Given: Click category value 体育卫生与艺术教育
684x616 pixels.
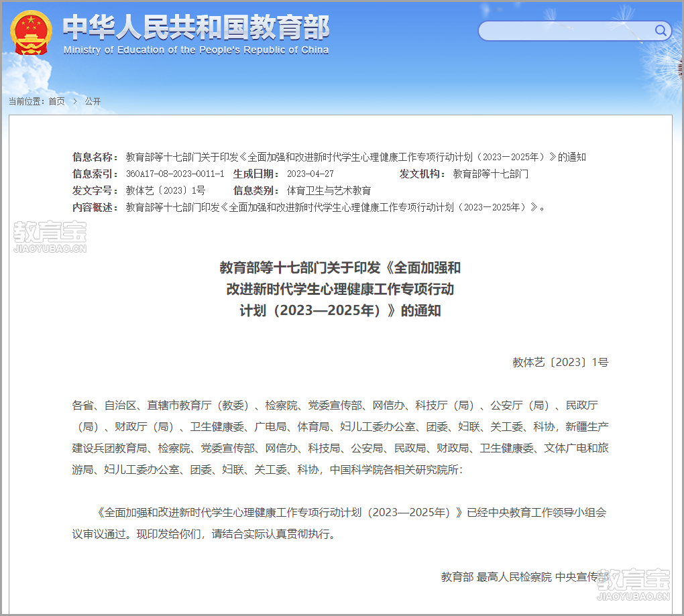Looking at the screenshot, I should click(329, 190).
